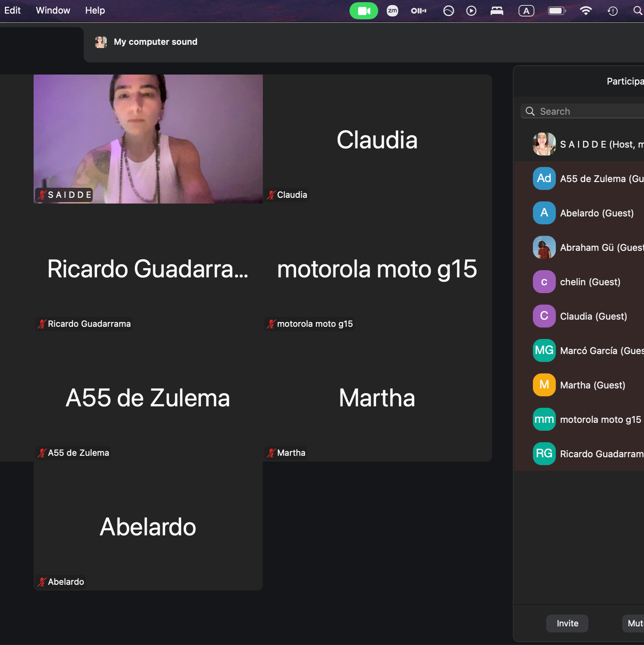Click the RG avatar for Ricardo Guadarrama
This screenshot has height=645, width=644.
point(544,454)
